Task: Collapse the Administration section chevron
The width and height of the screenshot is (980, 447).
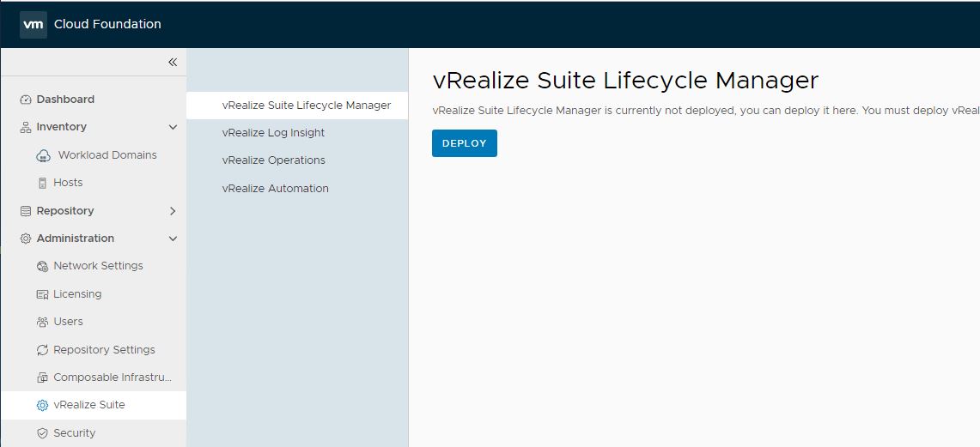Action: pyautogui.click(x=173, y=239)
